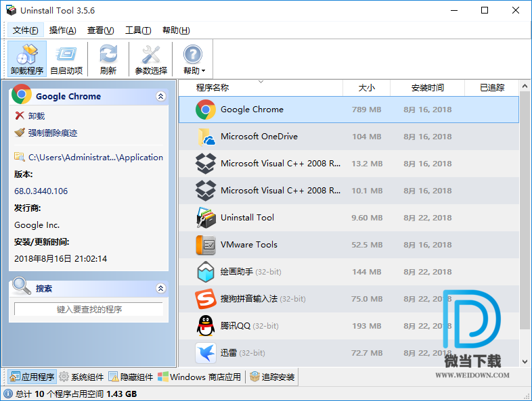Click the info icon in status bar
The image size is (532, 401).
point(8,394)
